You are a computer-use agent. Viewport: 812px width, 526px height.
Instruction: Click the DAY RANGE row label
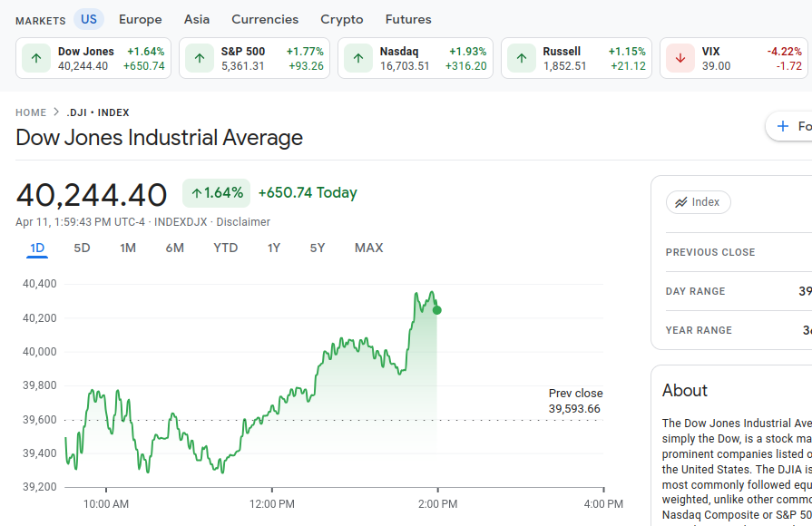pyautogui.click(x=696, y=291)
